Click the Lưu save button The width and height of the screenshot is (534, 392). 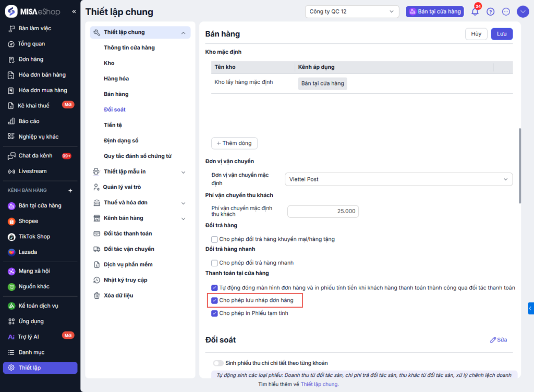(502, 34)
